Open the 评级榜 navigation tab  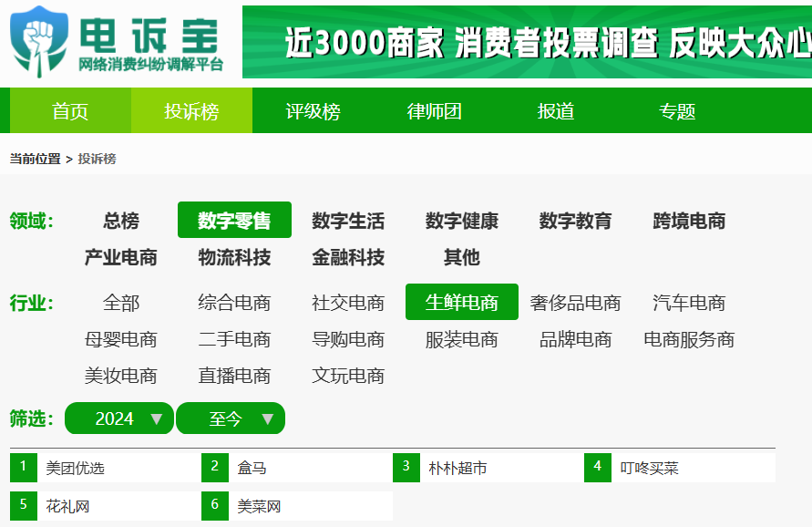[313, 110]
